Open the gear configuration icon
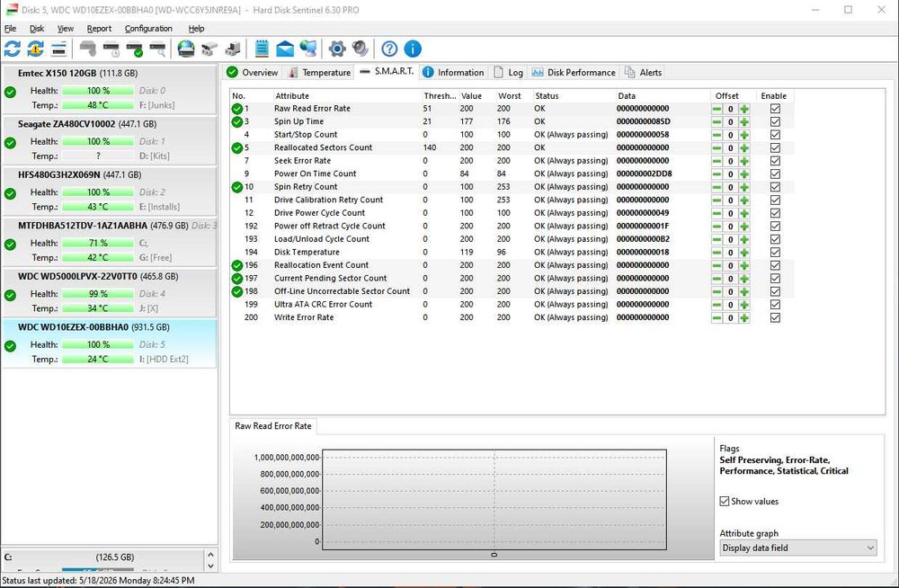Viewport: 899px width, 588px height. [x=337, y=49]
